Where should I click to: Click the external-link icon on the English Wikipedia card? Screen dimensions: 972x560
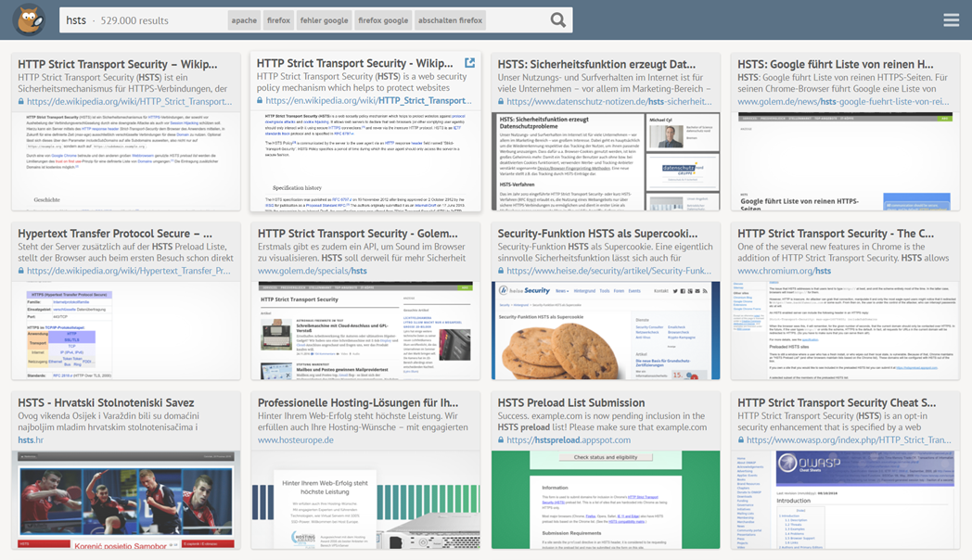pyautogui.click(x=470, y=62)
